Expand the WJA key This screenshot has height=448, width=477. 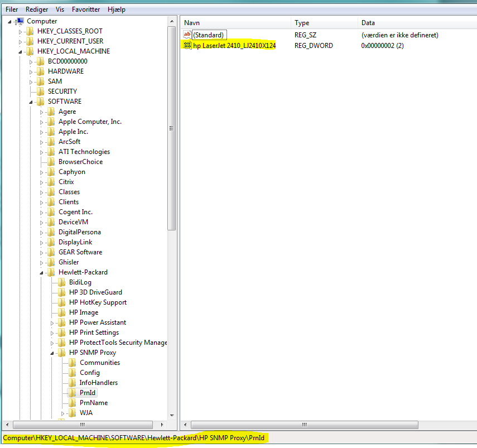coord(62,413)
